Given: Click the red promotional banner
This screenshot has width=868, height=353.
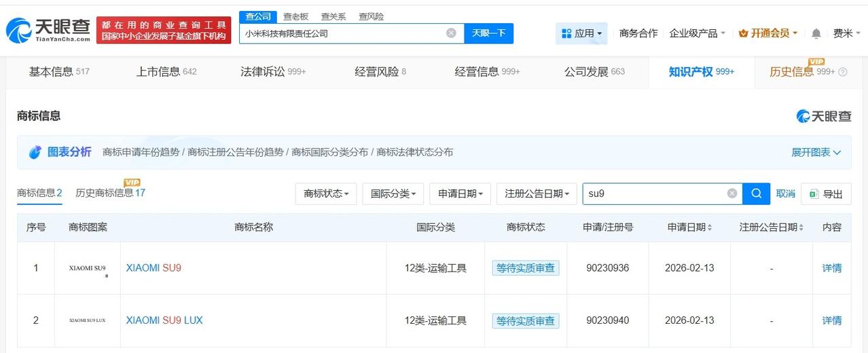Looking at the screenshot, I should tap(164, 30).
